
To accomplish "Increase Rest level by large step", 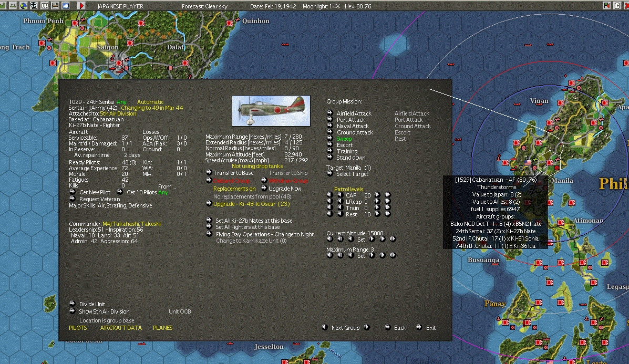I will click(x=387, y=214).
